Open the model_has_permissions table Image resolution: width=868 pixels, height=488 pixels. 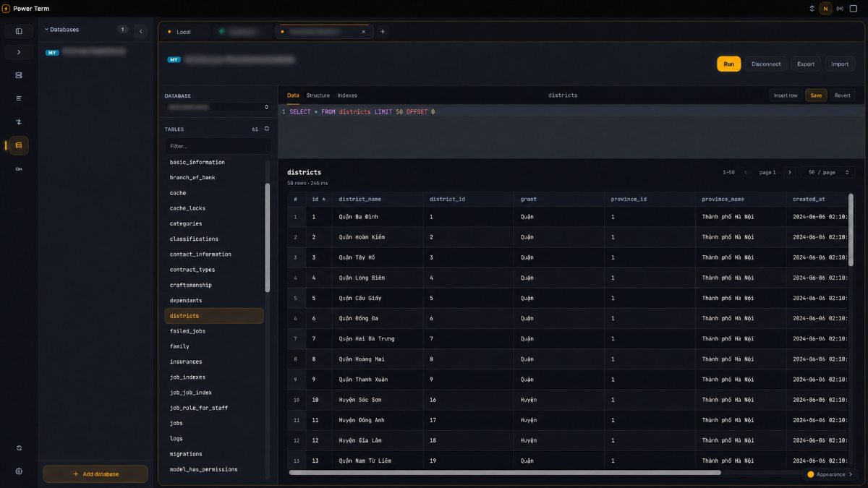pos(214,469)
